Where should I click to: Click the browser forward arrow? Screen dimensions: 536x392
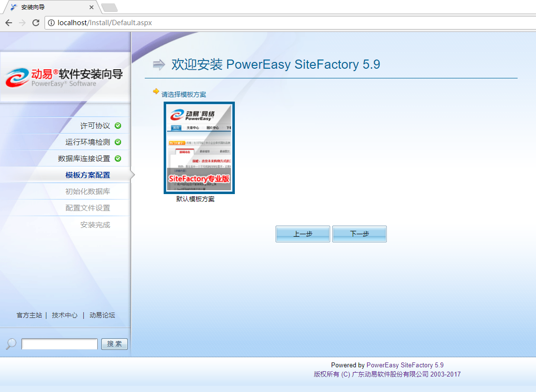(22, 23)
